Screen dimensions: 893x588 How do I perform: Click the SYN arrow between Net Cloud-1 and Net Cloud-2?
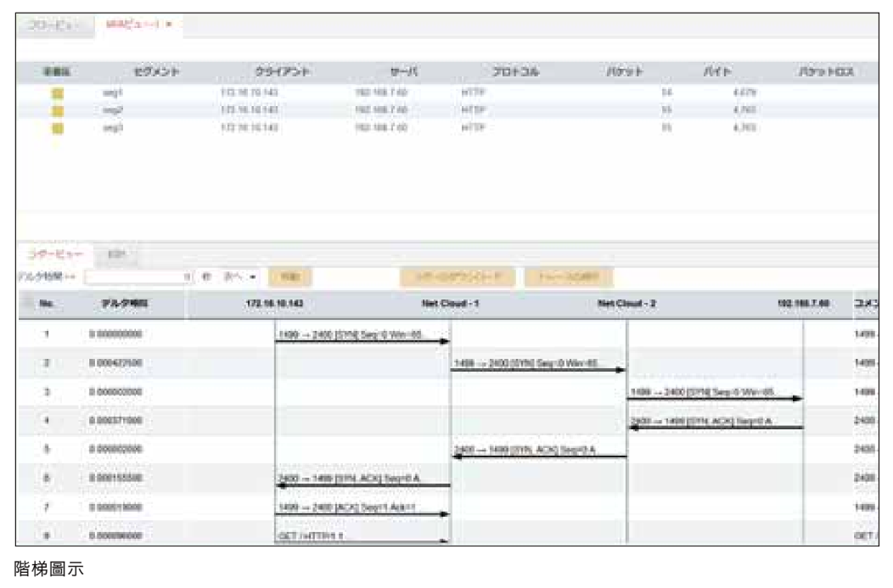coord(538,369)
